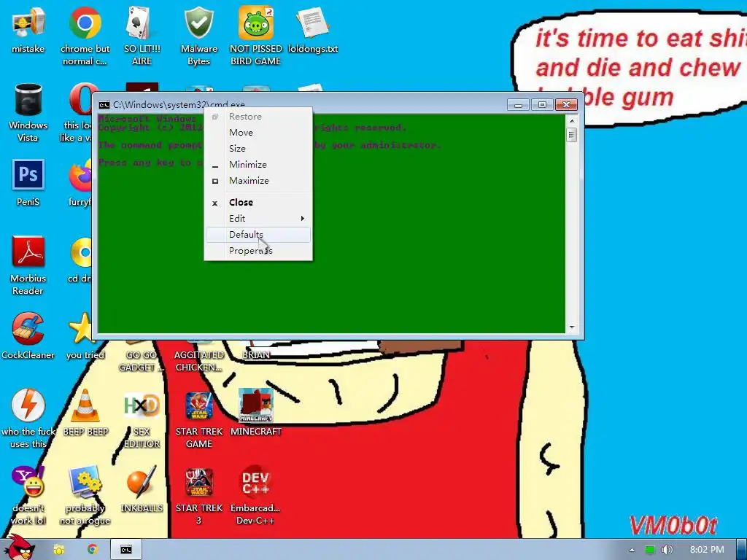Open the GO GO GADGET desktop item
Image resolution: width=747 pixels, height=560 pixels.
(142, 357)
